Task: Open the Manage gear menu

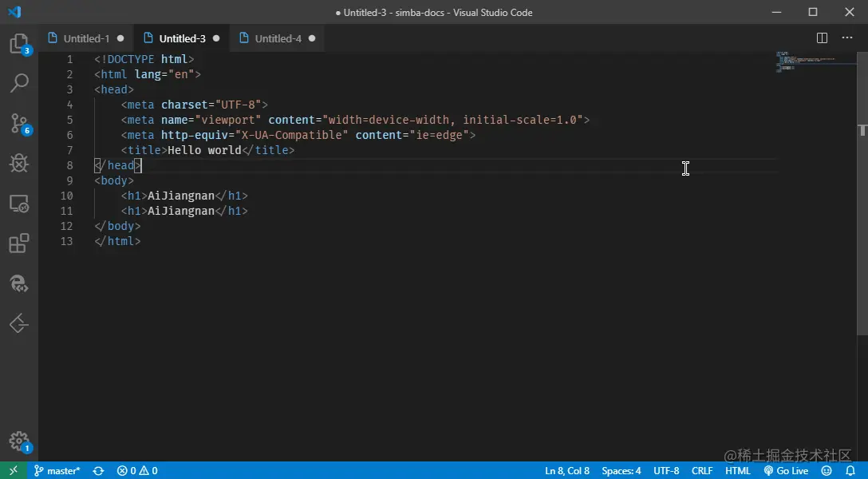Action: [19, 441]
